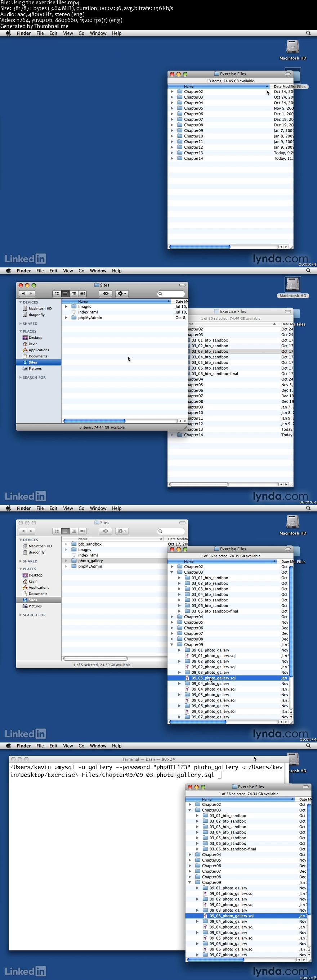This screenshot has height=980, width=317.
Task: Open the Help menu in the 00:01:04 frame
Action: coord(117,271)
